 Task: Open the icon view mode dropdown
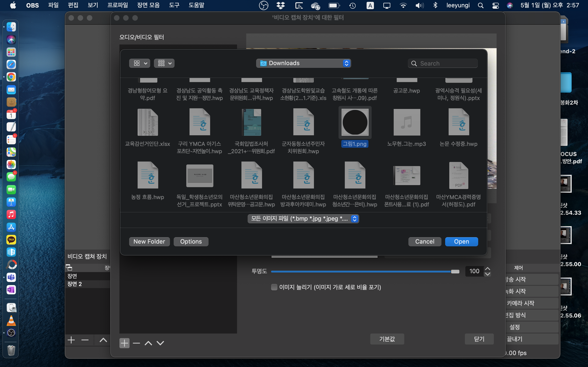[x=139, y=63]
